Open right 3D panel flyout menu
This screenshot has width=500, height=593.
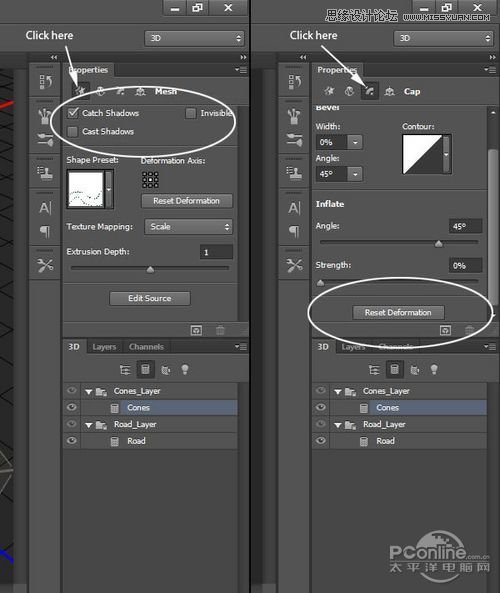point(490,346)
